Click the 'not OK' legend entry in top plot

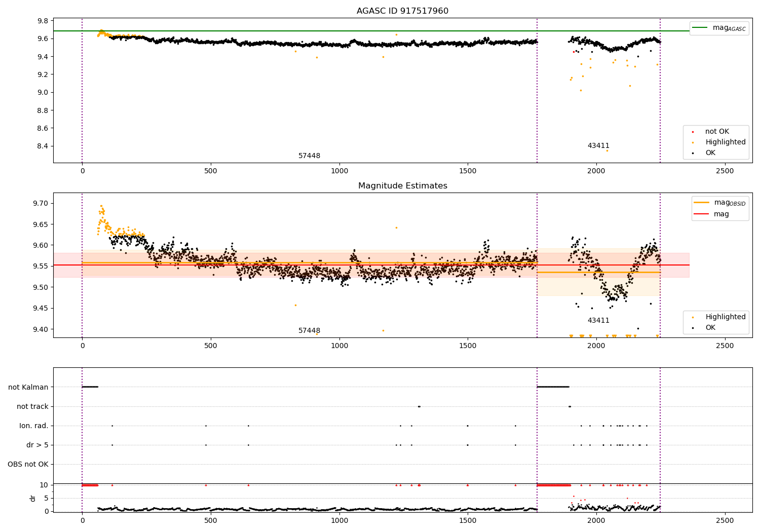pos(716,132)
